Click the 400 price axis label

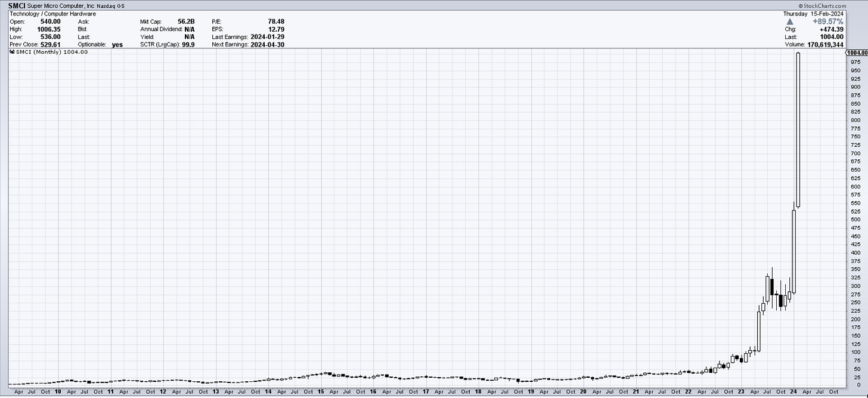point(854,252)
